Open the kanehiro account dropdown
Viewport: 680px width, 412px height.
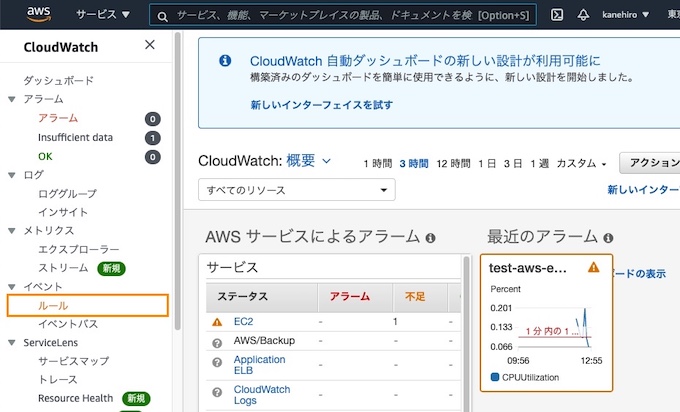(x=625, y=15)
